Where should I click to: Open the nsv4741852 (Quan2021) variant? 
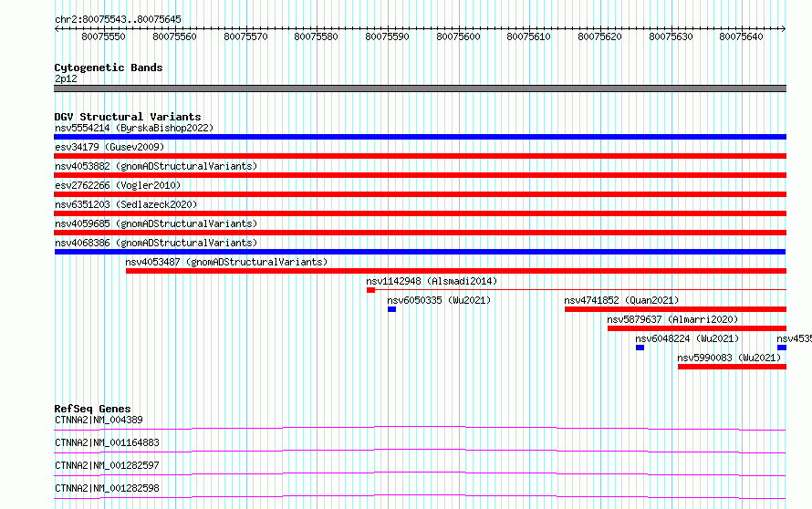point(621,300)
